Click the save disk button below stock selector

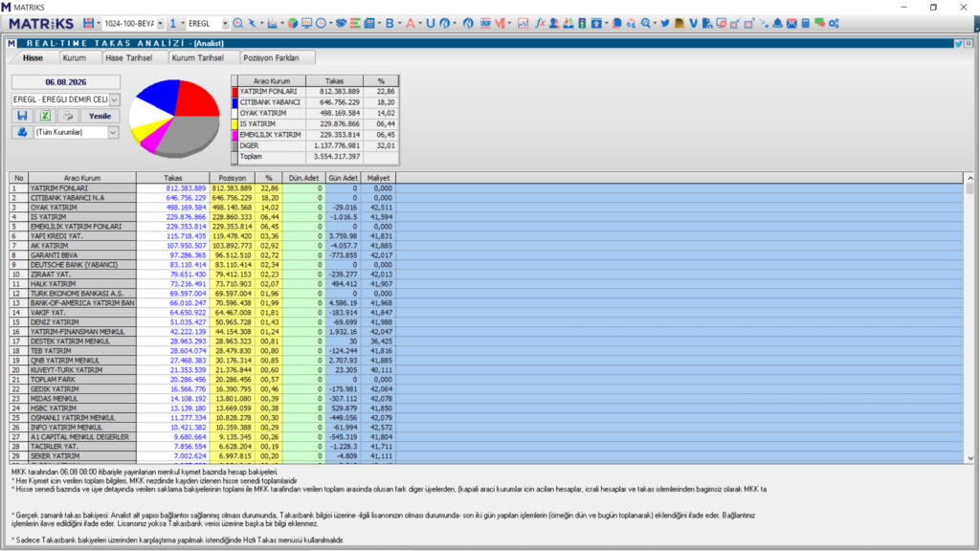[x=23, y=116]
